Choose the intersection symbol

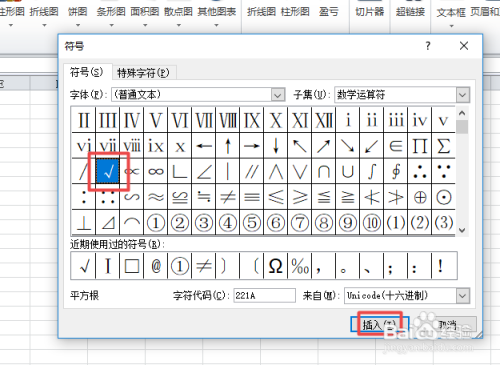[324, 171]
